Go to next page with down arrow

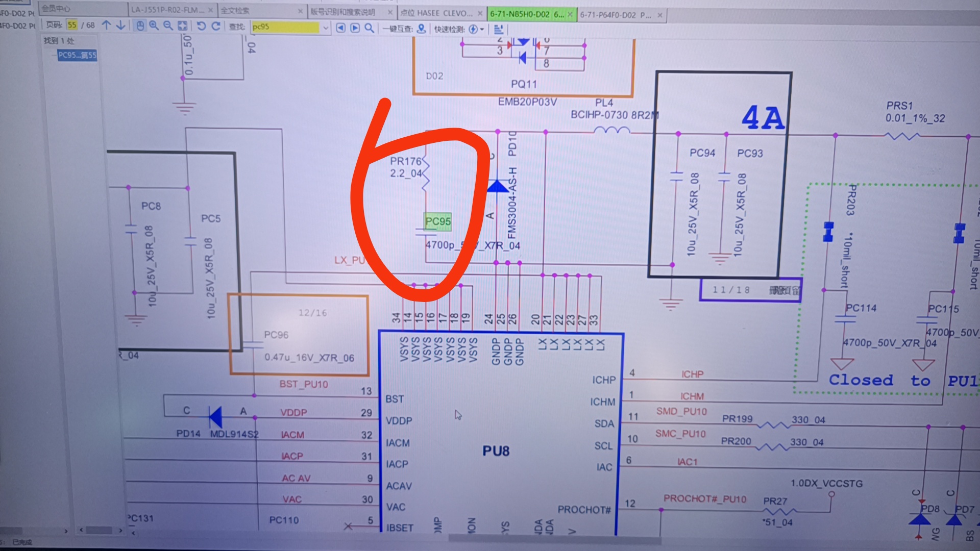[x=121, y=25]
